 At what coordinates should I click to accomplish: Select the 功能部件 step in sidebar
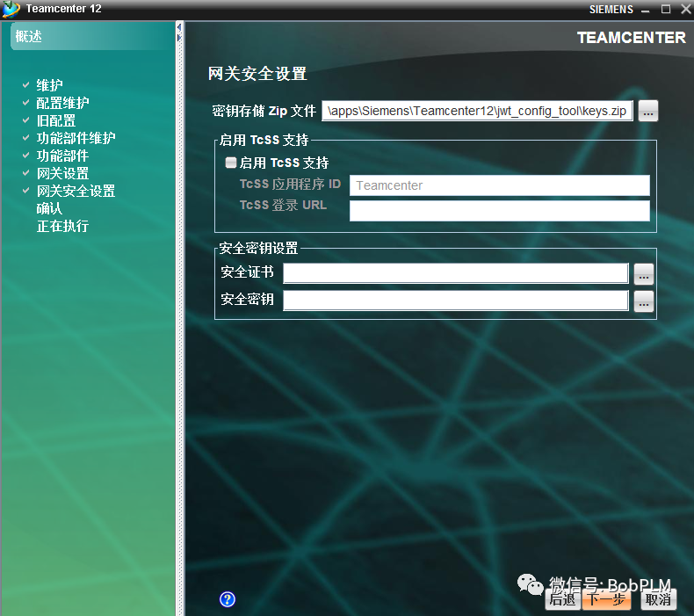[x=62, y=156]
